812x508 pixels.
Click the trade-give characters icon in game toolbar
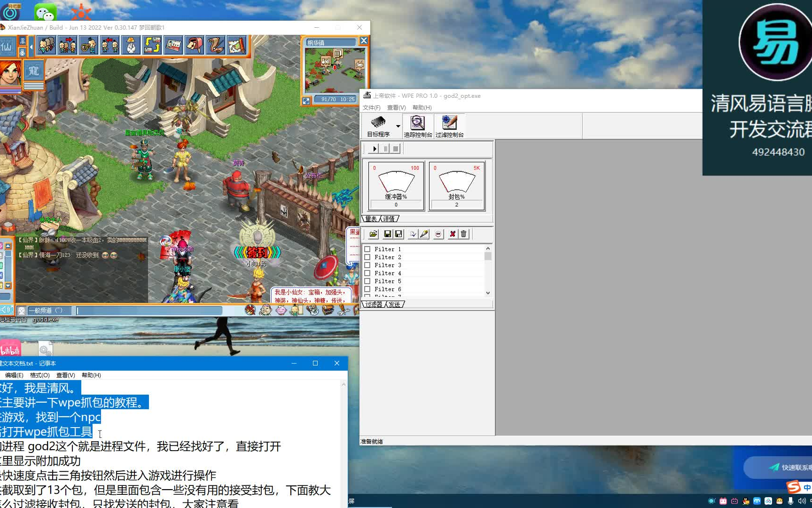[x=68, y=46]
